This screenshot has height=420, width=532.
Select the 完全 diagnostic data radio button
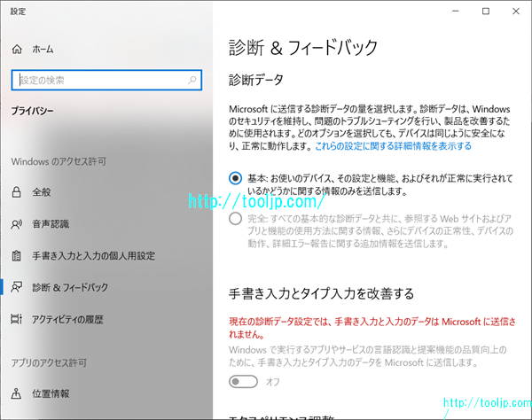(235, 219)
